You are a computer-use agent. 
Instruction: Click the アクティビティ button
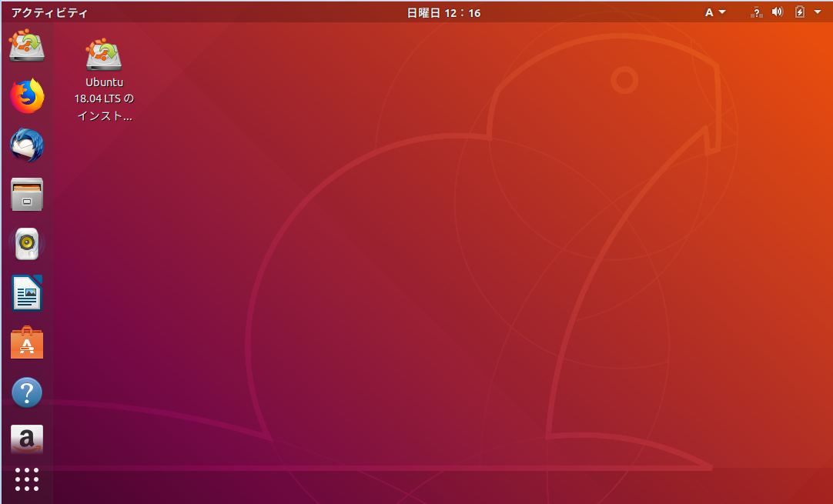coord(49,12)
